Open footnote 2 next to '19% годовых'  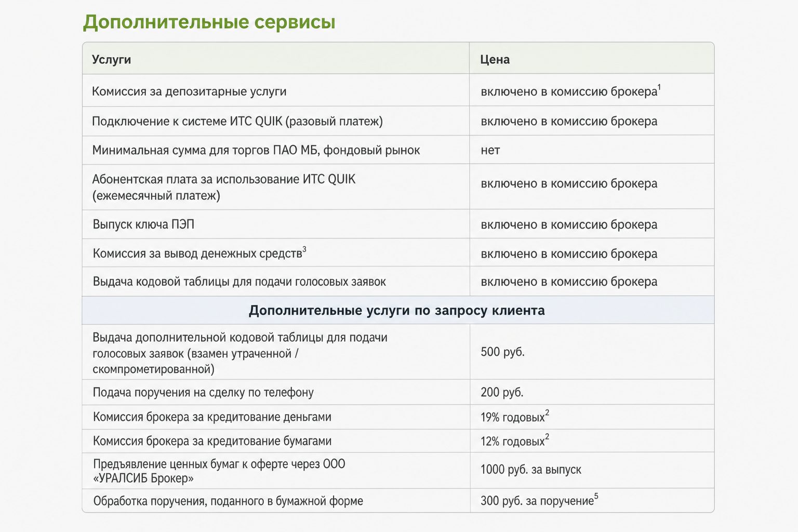(547, 413)
